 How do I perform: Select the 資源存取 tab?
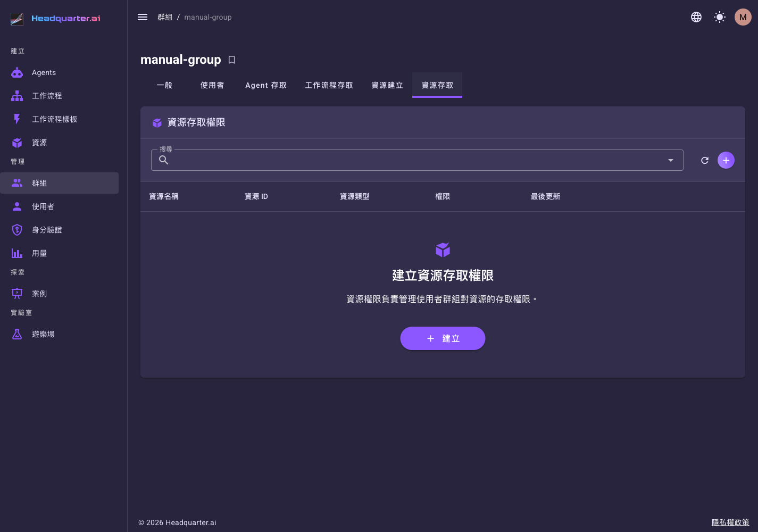(437, 85)
